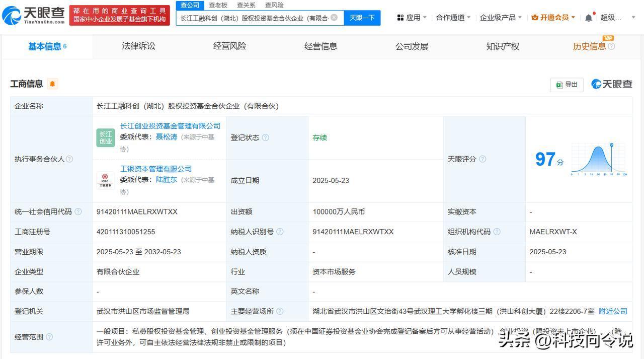The width and height of the screenshot is (644, 359).
Task: Click the notification bell icon
Action: pyautogui.click(x=589, y=18)
